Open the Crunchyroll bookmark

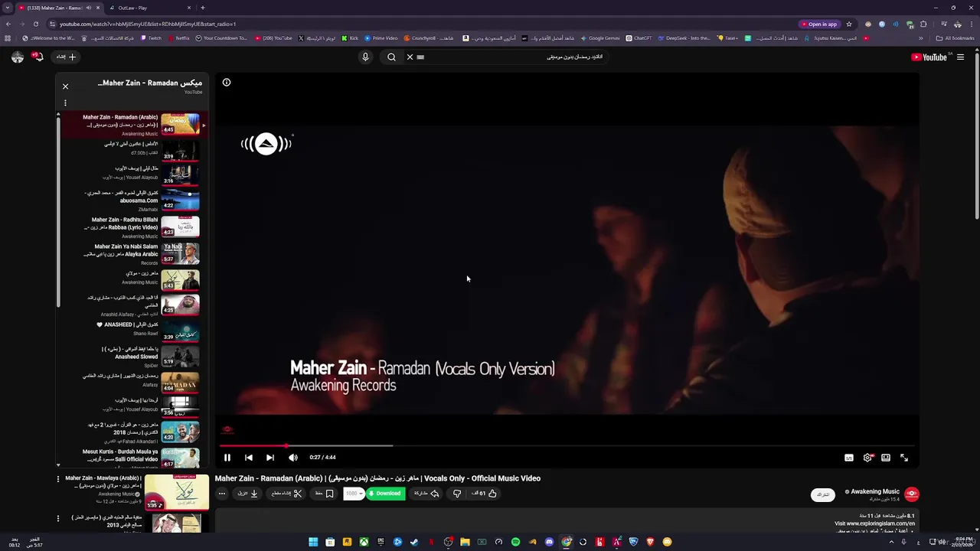click(429, 38)
